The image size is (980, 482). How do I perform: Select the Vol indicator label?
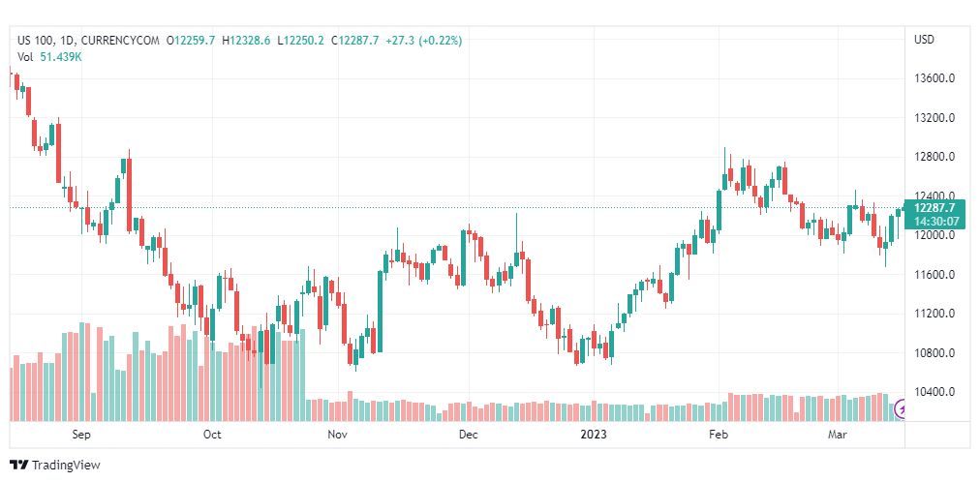[25, 57]
